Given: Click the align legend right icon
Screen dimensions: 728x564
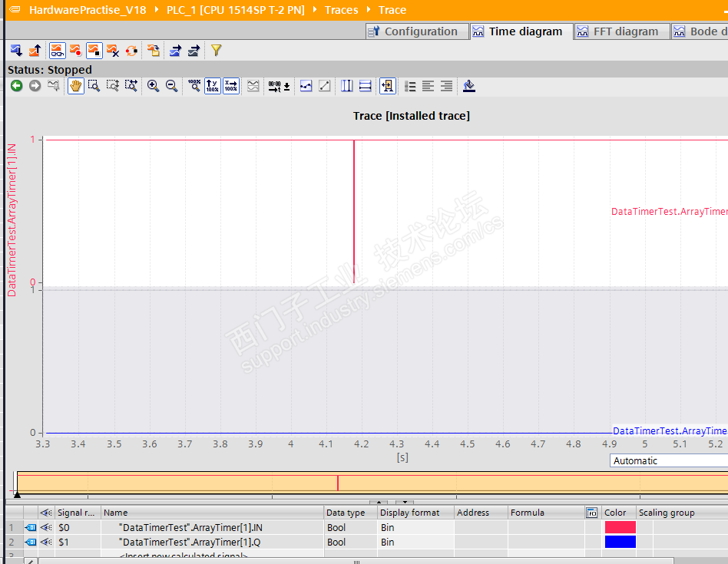Looking at the screenshot, I should tap(447, 86).
